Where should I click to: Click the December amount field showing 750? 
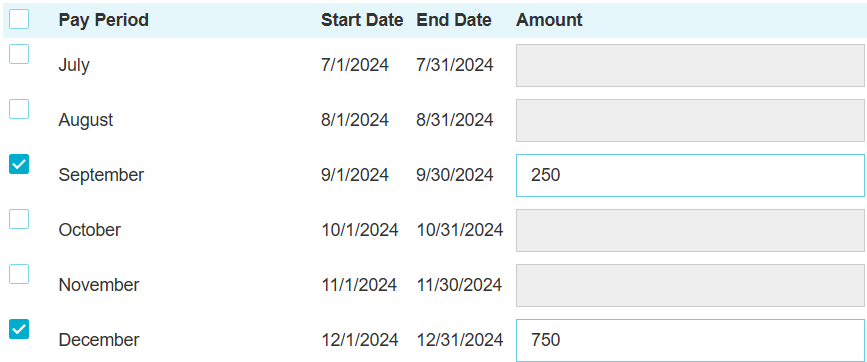(x=690, y=340)
